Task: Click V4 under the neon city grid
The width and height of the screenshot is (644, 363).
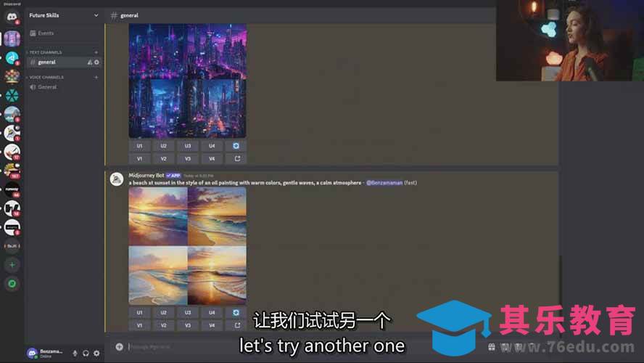Action: (x=212, y=159)
